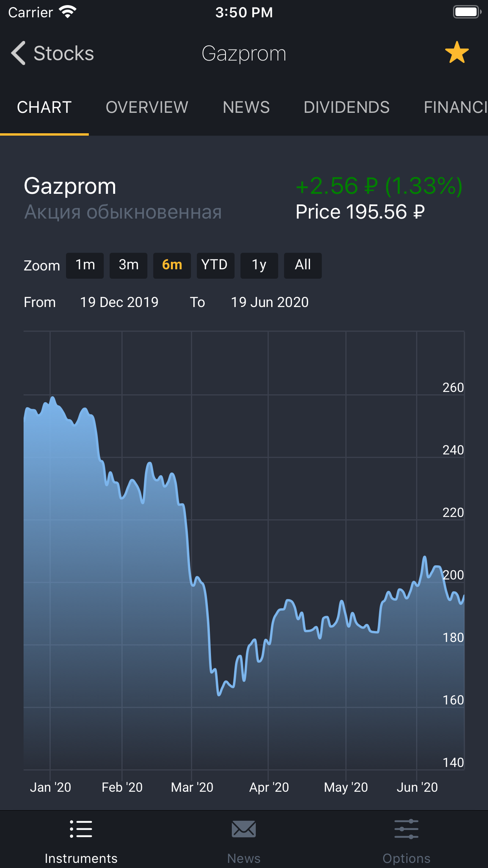Screen dimensions: 488x868
Task: Switch to the News tab at top
Action: (x=246, y=107)
